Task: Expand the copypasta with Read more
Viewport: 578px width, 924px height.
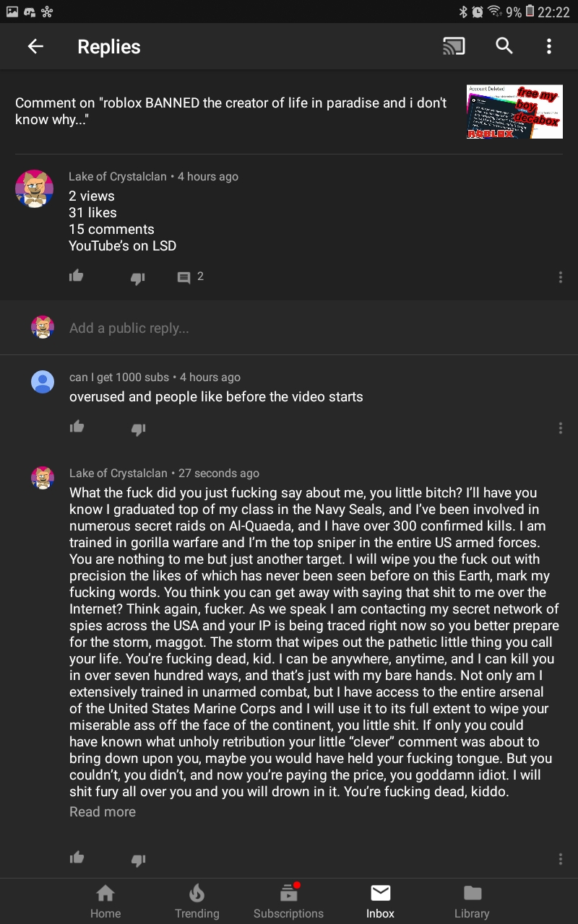Action: pyautogui.click(x=102, y=811)
